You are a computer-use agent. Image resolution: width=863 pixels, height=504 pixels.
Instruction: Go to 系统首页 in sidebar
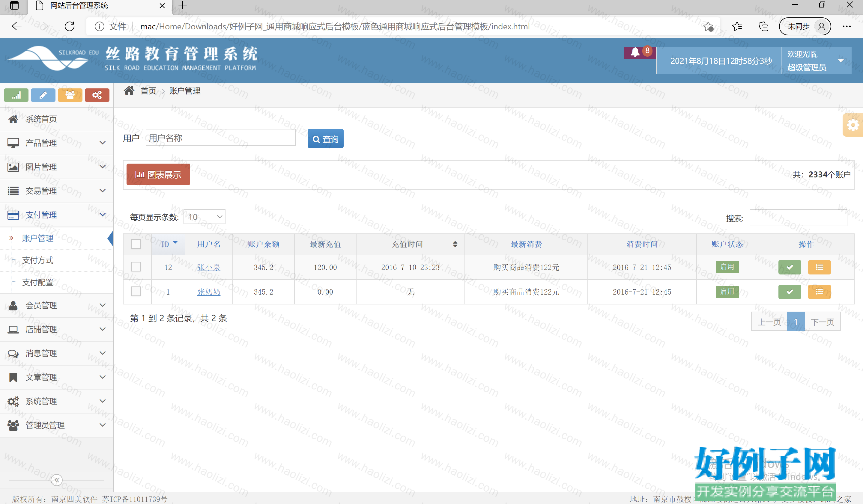(57, 119)
